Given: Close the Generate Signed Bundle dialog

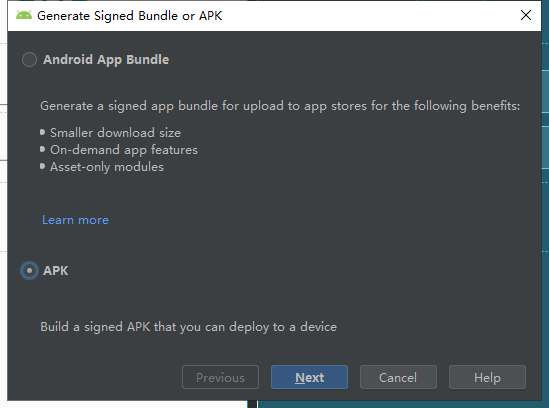Looking at the screenshot, I should [526, 15].
